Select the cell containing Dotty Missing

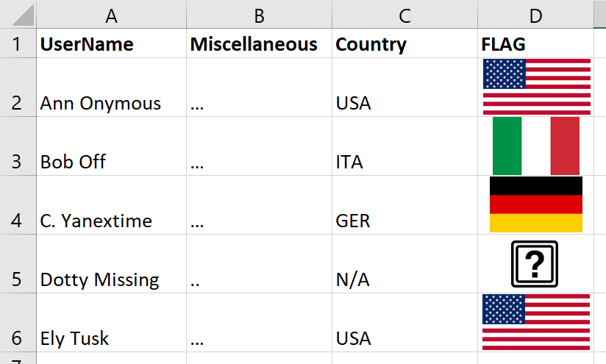111,264
